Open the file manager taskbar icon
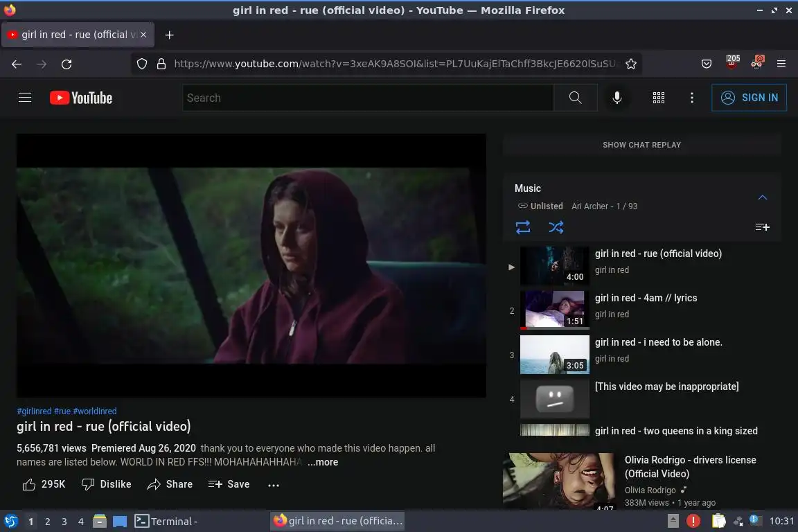 click(100, 521)
